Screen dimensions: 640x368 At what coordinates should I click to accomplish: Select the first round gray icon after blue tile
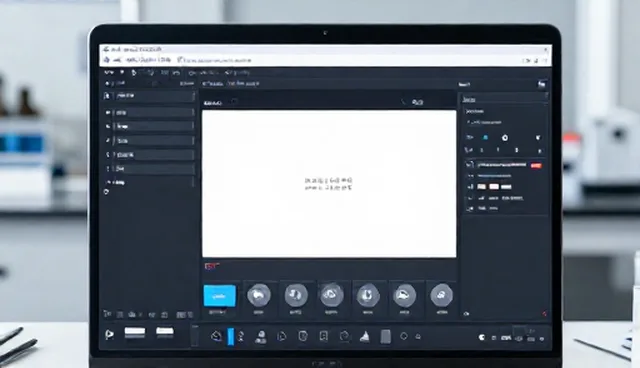click(x=259, y=295)
